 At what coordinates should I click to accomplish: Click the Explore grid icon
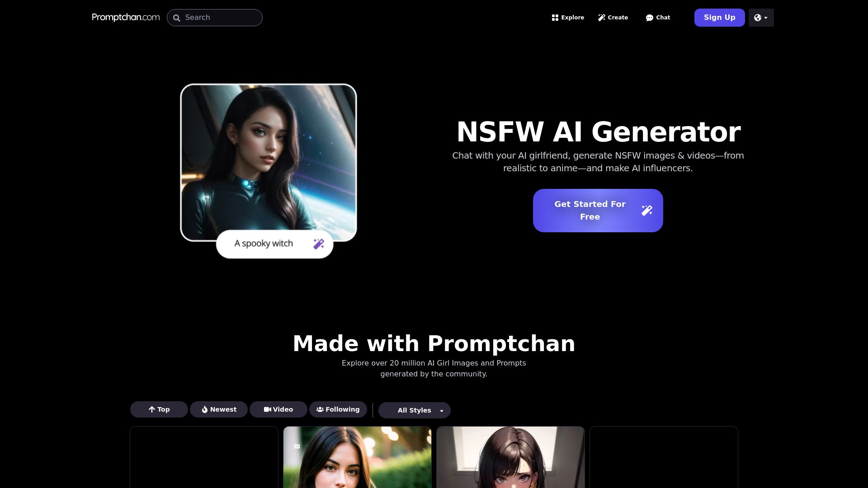tap(555, 18)
